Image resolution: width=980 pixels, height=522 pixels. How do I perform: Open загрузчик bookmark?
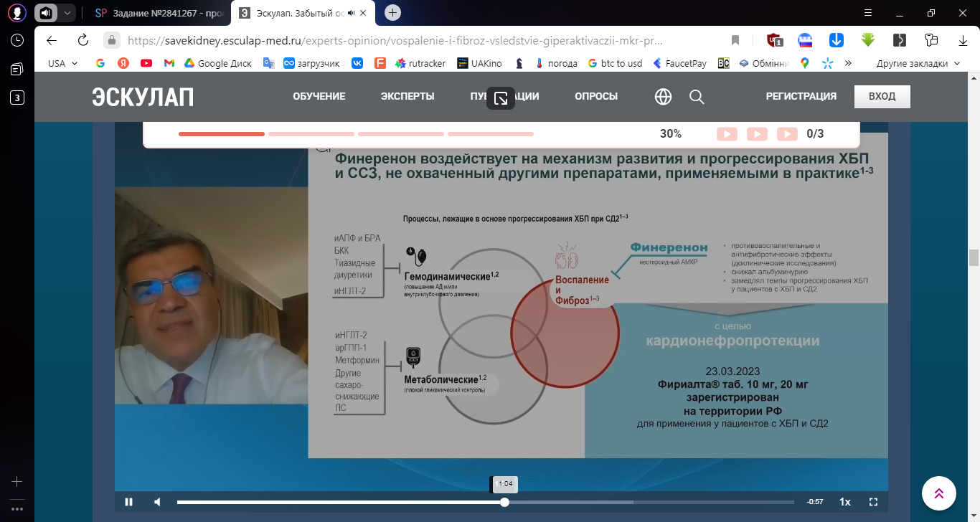(x=311, y=63)
